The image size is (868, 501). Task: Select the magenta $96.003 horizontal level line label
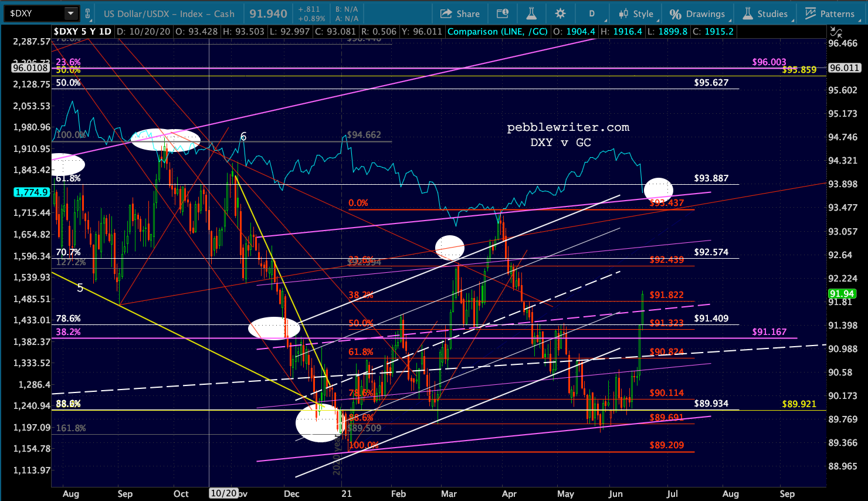pos(769,62)
